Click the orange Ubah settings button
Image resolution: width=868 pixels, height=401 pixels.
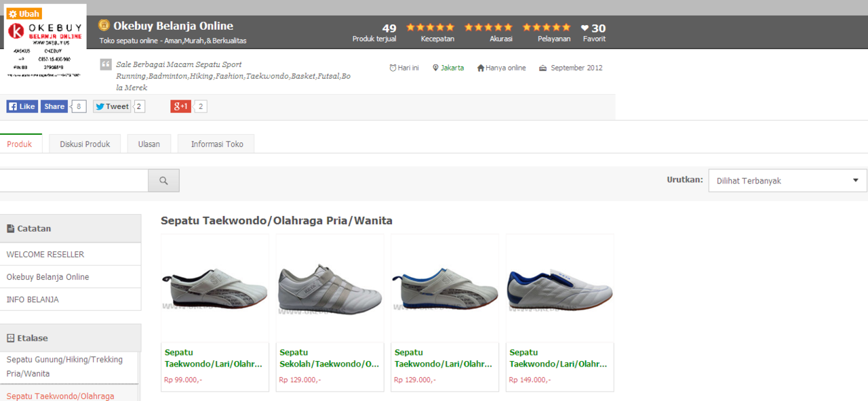point(24,14)
